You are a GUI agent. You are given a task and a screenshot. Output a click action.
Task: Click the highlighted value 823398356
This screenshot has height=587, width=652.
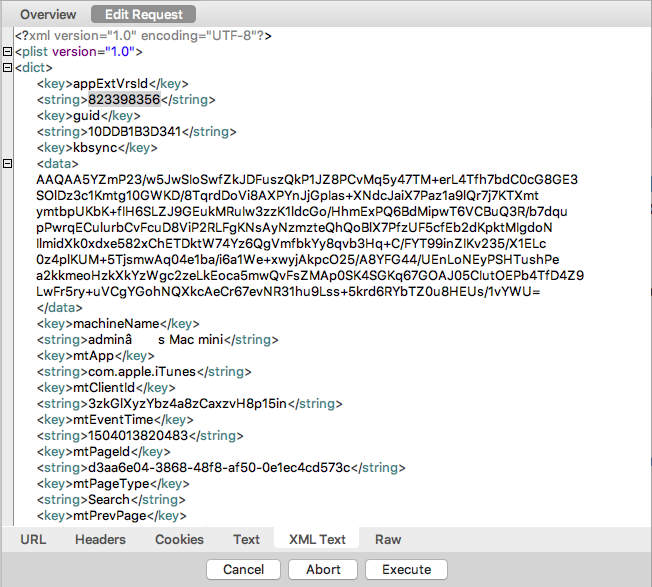click(124, 99)
